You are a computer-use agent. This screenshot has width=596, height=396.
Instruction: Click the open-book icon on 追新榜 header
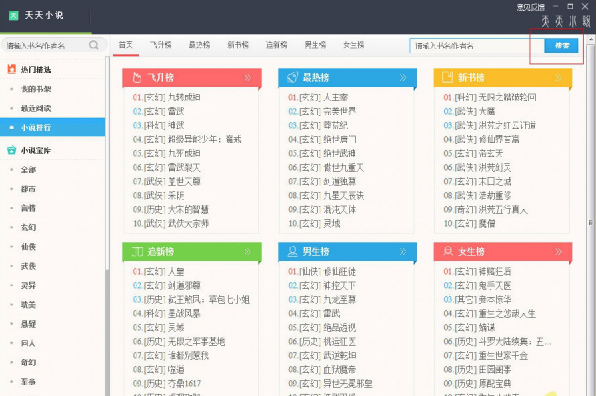tap(137, 251)
